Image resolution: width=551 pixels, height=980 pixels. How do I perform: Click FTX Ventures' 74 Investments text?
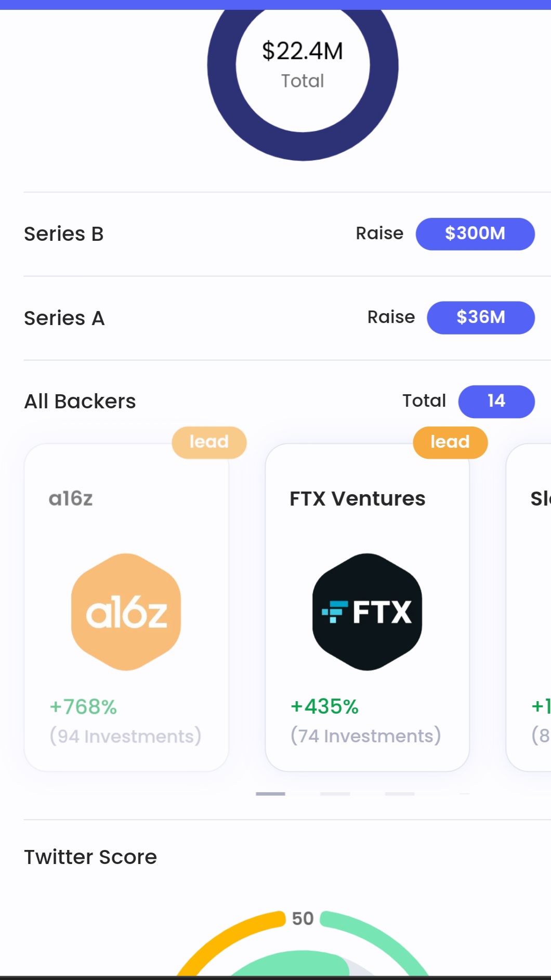tap(365, 736)
